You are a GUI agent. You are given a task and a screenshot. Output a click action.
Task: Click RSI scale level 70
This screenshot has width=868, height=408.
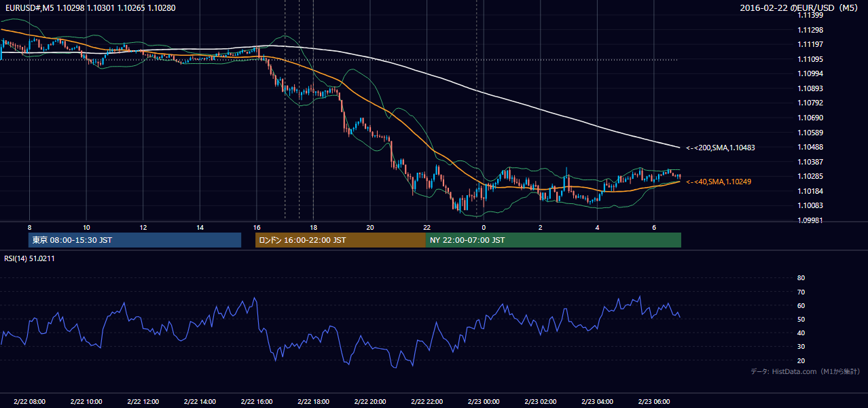coord(801,292)
